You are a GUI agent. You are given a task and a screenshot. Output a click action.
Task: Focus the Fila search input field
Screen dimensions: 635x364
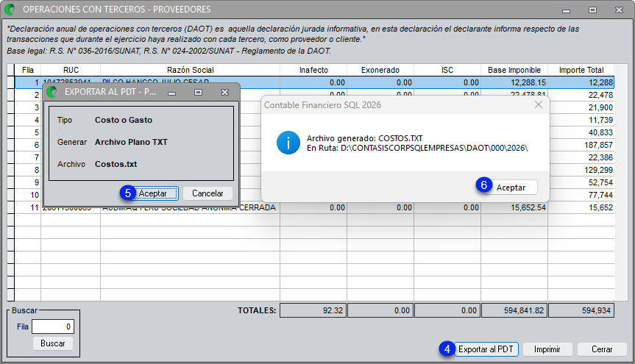click(53, 326)
